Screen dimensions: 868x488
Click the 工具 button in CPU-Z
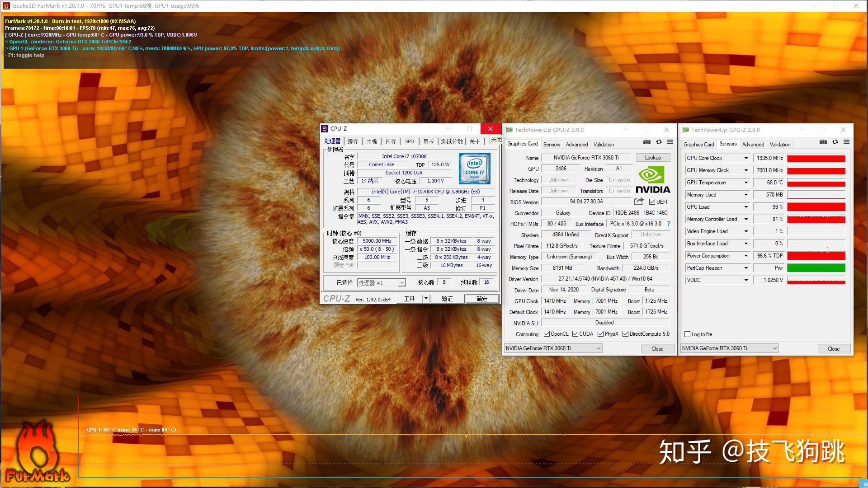(409, 299)
